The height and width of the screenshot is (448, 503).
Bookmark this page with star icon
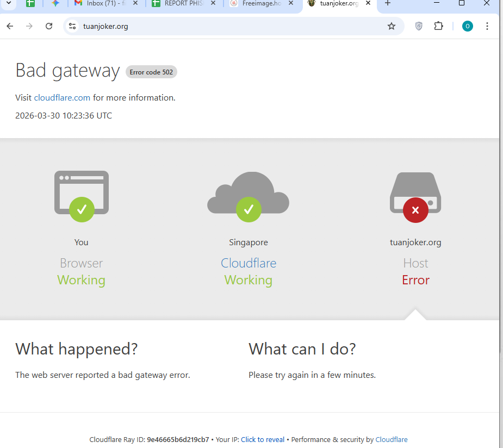[x=392, y=26]
